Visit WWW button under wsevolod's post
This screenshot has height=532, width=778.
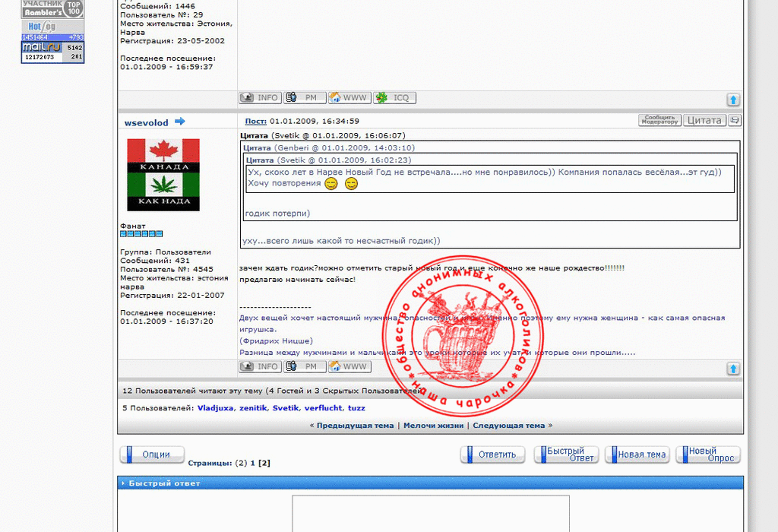point(349,367)
